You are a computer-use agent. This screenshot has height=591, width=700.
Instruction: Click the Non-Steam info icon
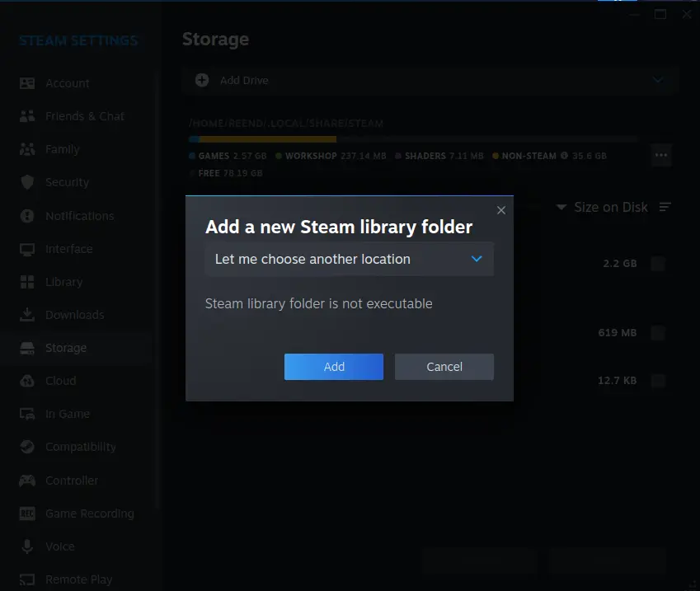[x=564, y=155]
